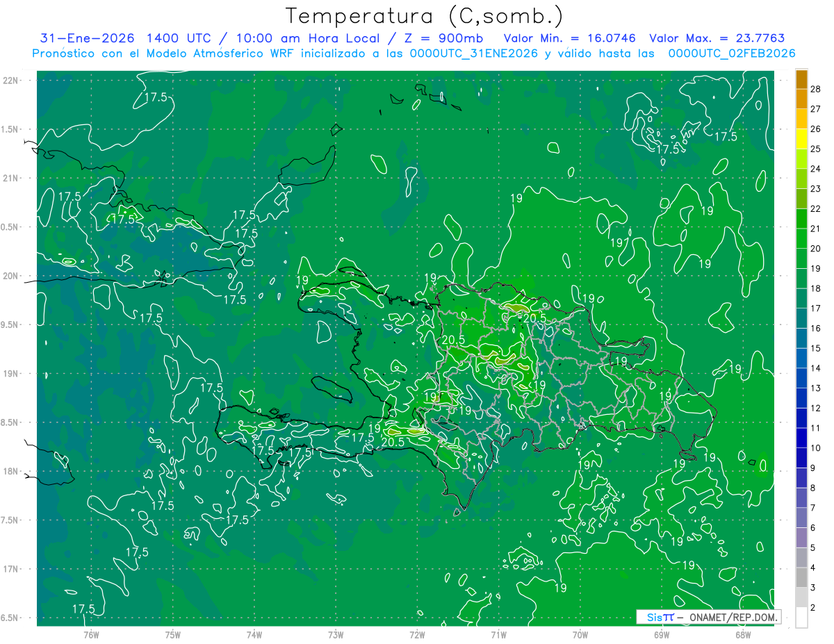Click the "6.5N" latitude axis label

(11, 618)
